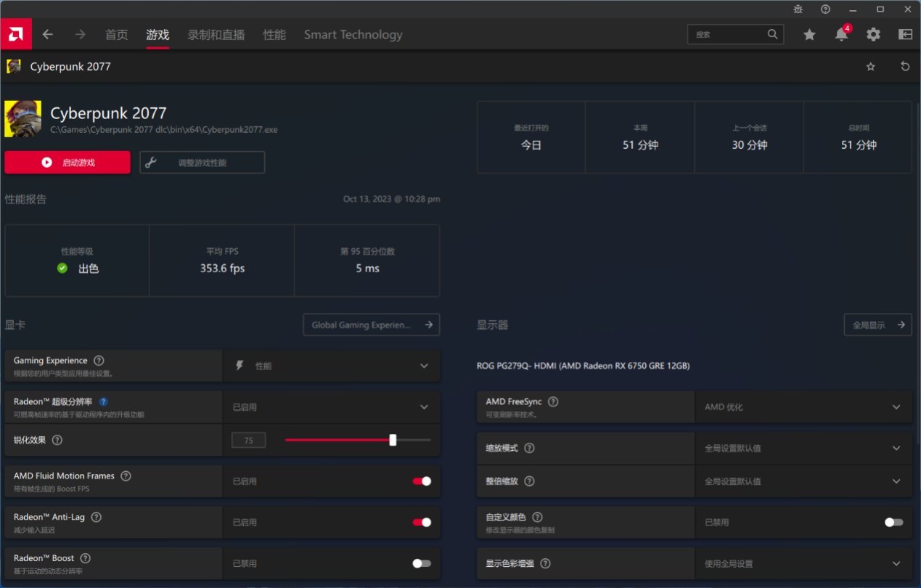Click the Cyberpunk2077.exe file path
Image resolution: width=921 pixels, height=588 pixels.
pos(164,130)
